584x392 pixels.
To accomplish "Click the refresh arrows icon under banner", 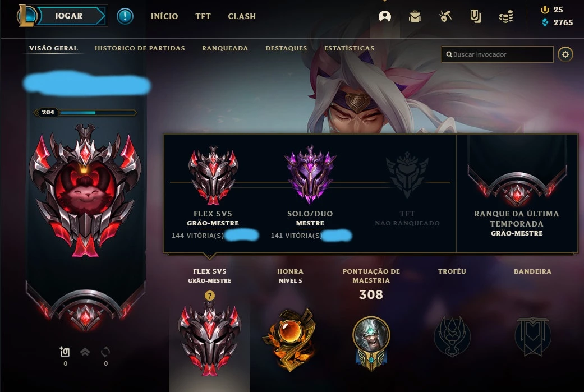I will [x=105, y=352].
